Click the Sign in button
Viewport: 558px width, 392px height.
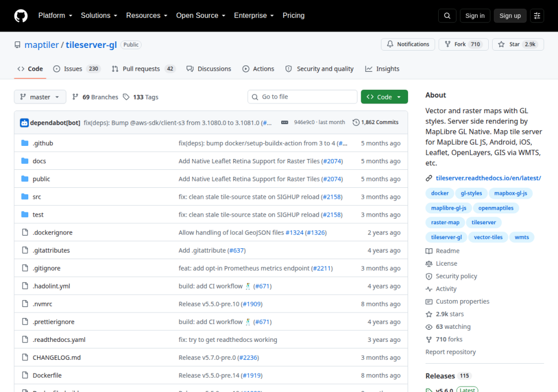(x=475, y=16)
